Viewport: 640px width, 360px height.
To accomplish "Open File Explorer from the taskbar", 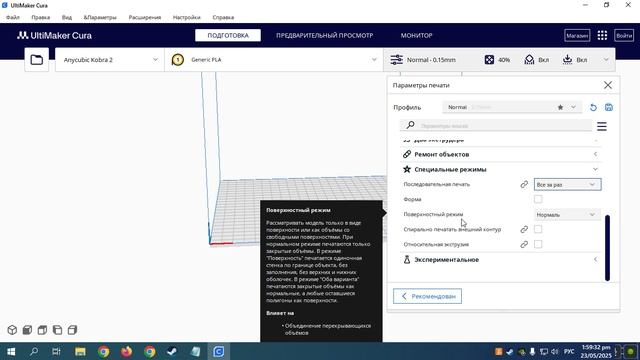I will coord(80,351).
